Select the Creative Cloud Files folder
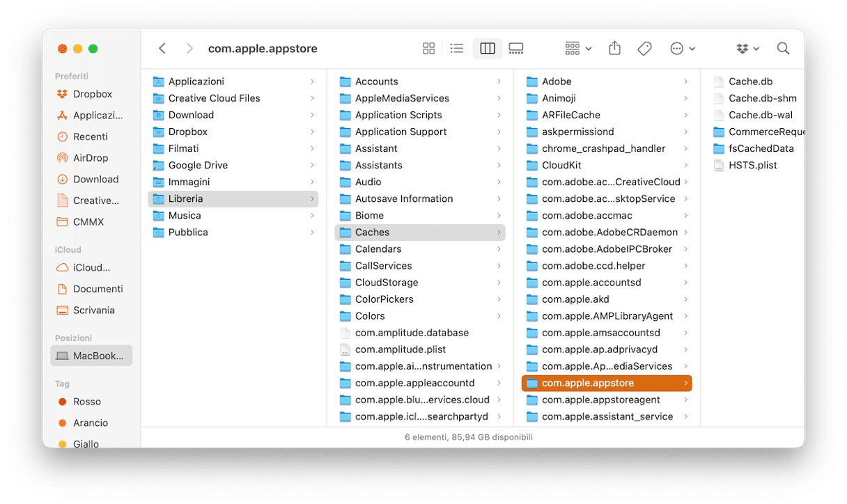Screen dimensions: 847x504 [233, 98]
